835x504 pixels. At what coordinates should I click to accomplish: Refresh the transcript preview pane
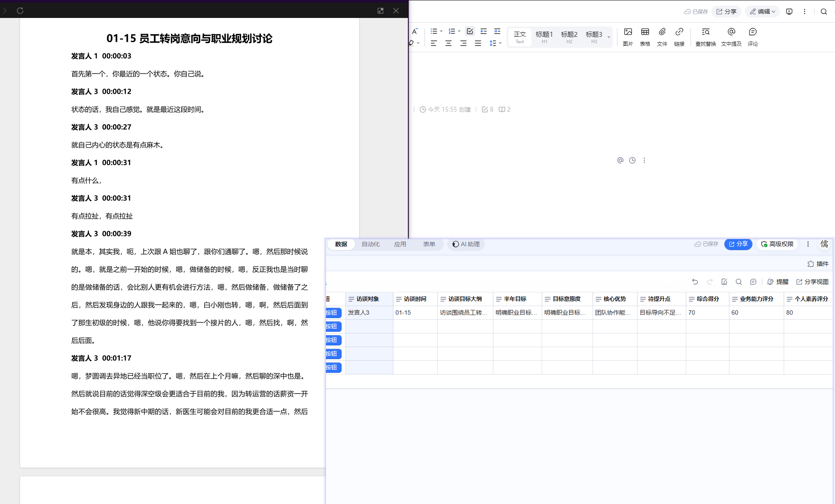pyautogui.click(x=20, y=11)
